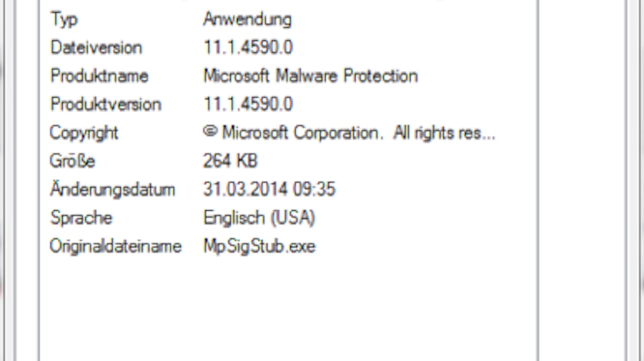Click the Microsoft Corporation copyright value
The image size is (644, 361).
click(x=349, y=133)
